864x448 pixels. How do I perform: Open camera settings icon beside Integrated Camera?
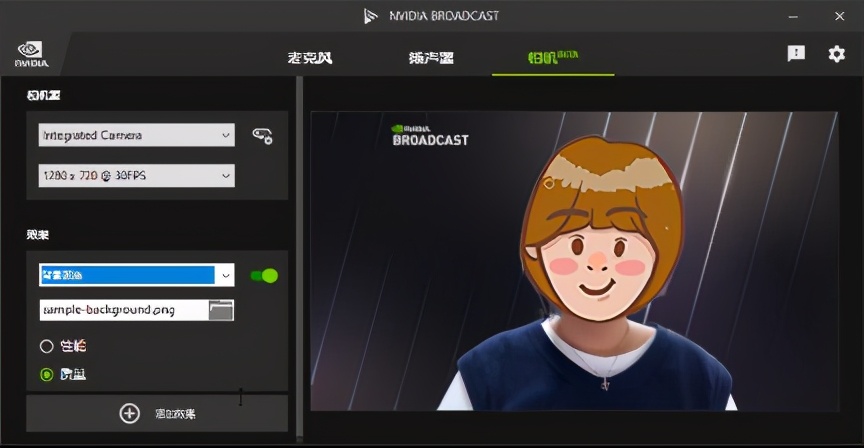(262, 136)
